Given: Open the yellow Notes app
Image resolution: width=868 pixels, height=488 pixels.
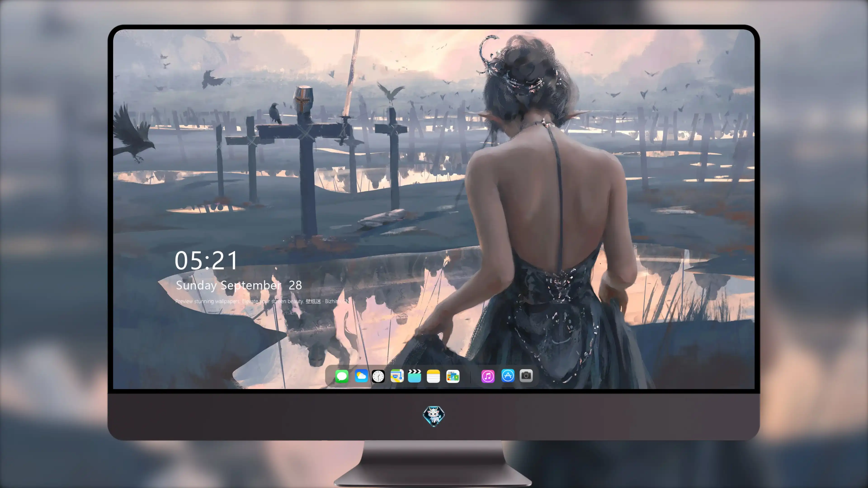Looking at the screenshot, I should (433, 376).
